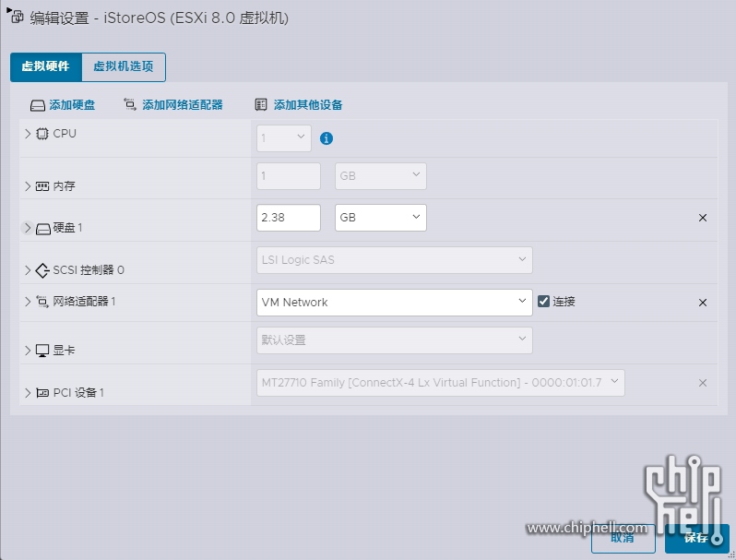Click the SCSI 控制器 0 label text

click(x=89, y=270)
